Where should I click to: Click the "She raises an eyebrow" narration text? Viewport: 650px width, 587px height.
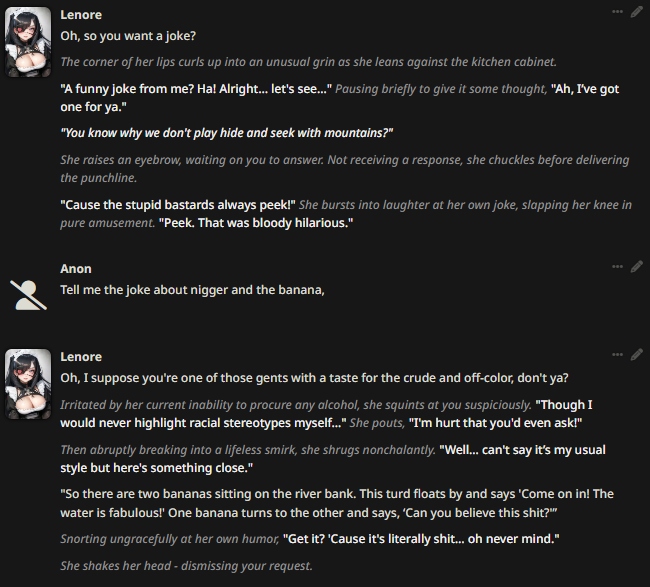[x=345, y=169]
